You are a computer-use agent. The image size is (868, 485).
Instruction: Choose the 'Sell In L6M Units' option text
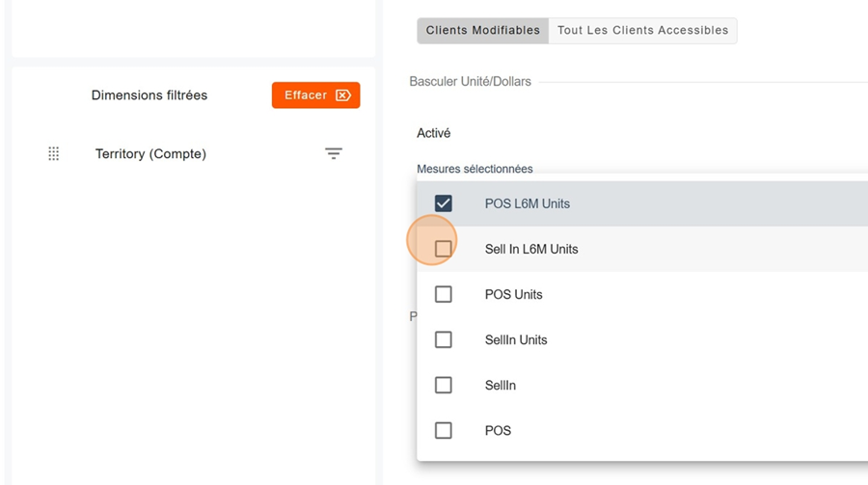(531, 249)
